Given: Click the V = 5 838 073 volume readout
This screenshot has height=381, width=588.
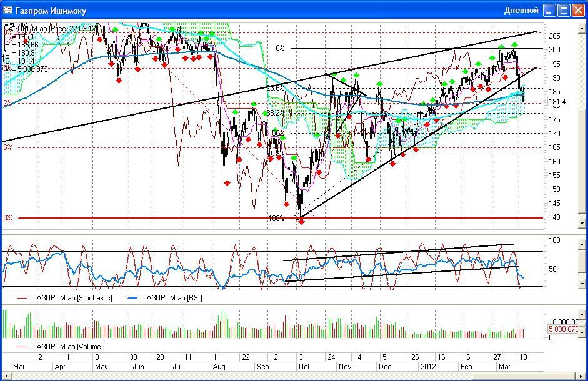Looking at the screenshot, I should (x=26, y=69).
